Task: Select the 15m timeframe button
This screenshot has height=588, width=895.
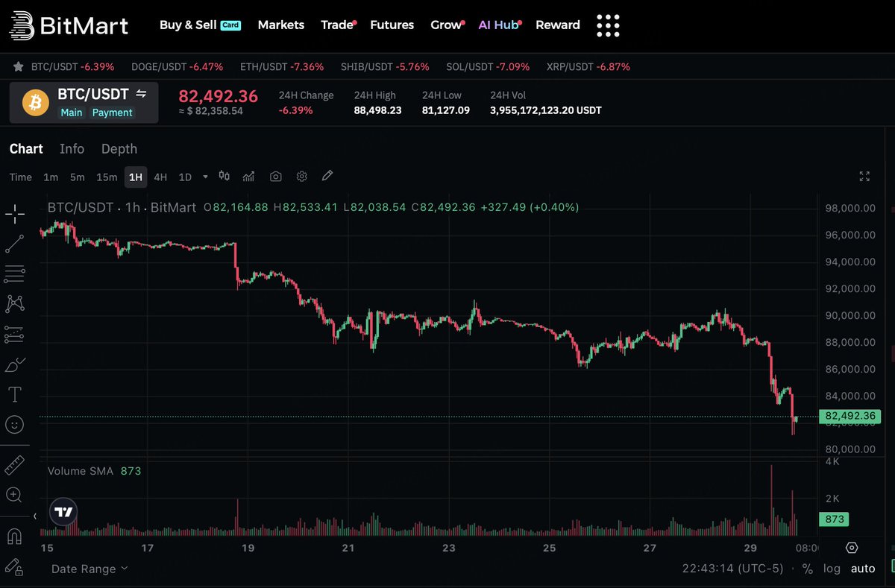Action: (106, 177)
